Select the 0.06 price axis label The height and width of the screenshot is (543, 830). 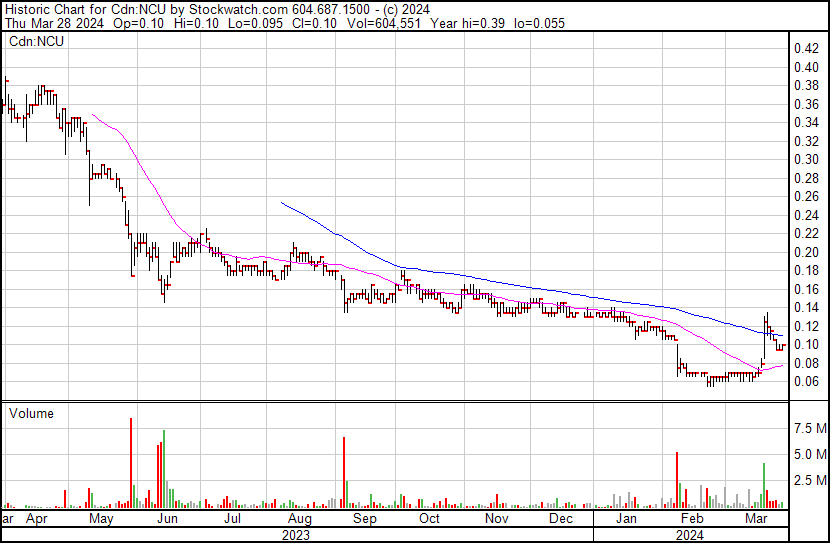click(806, 381)
